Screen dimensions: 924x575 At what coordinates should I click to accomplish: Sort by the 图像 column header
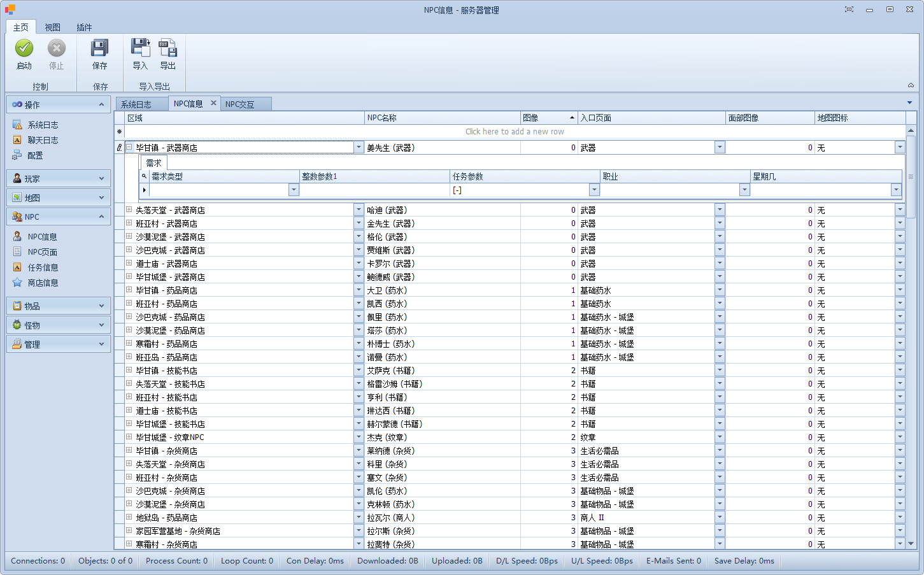point(548,118)
